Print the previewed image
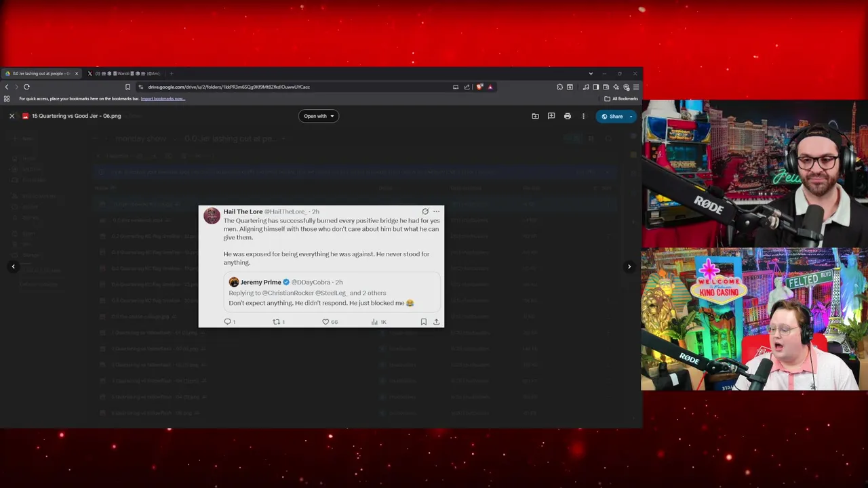The image size is (868, 488). coord(568,116)
